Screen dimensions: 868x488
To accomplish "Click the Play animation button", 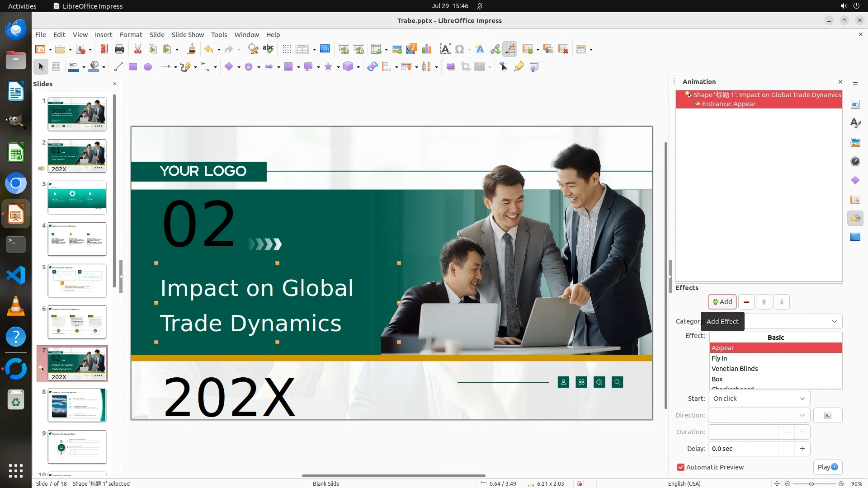I will (827, 467).
